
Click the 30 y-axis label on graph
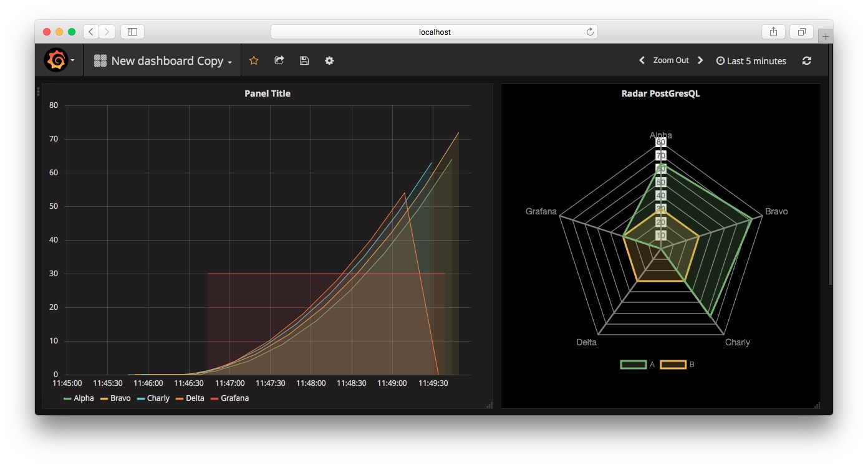click(54, 274)
